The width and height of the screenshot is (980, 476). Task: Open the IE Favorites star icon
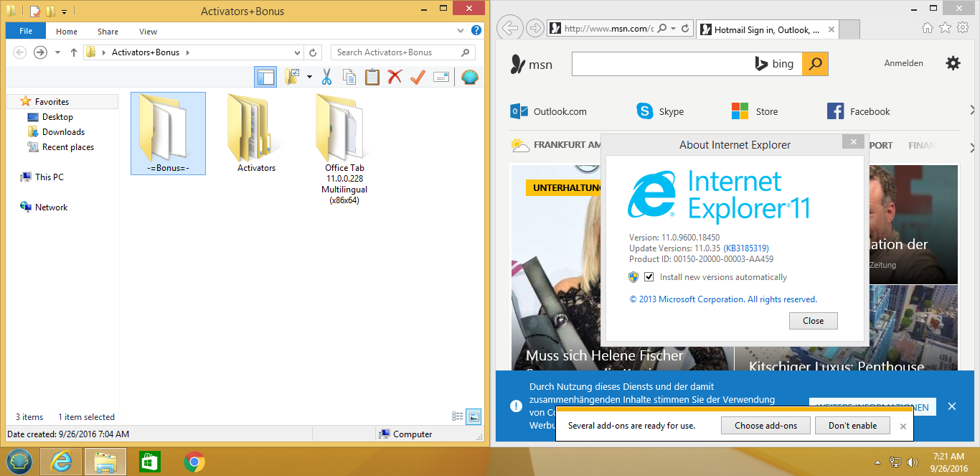tap(945, 28)
